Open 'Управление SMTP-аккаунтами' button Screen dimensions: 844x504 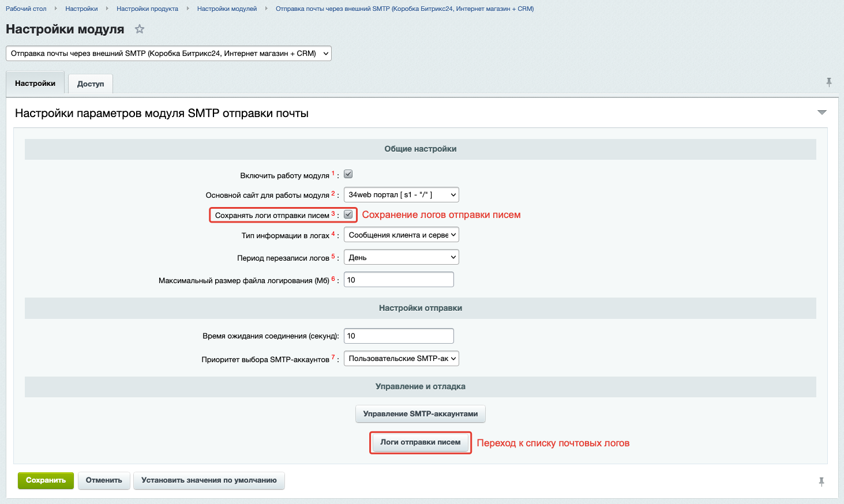[x=421, y=414]
